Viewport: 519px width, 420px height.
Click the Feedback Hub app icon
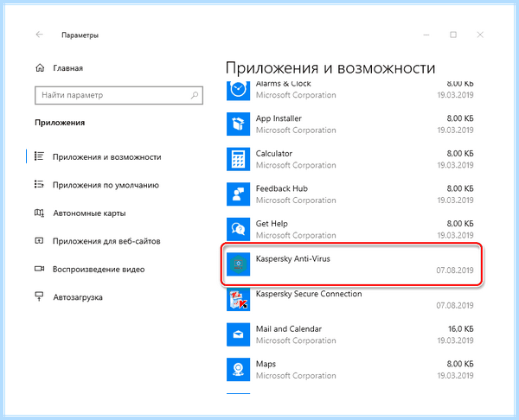tap(238, 194)
